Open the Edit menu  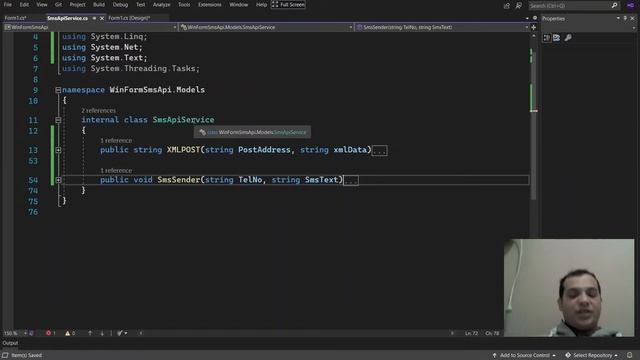(24, 4)
